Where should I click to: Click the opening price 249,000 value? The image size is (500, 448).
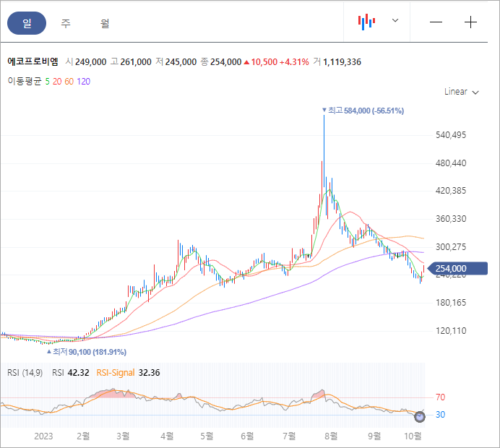pyautogui.click(x=91, y=62)
